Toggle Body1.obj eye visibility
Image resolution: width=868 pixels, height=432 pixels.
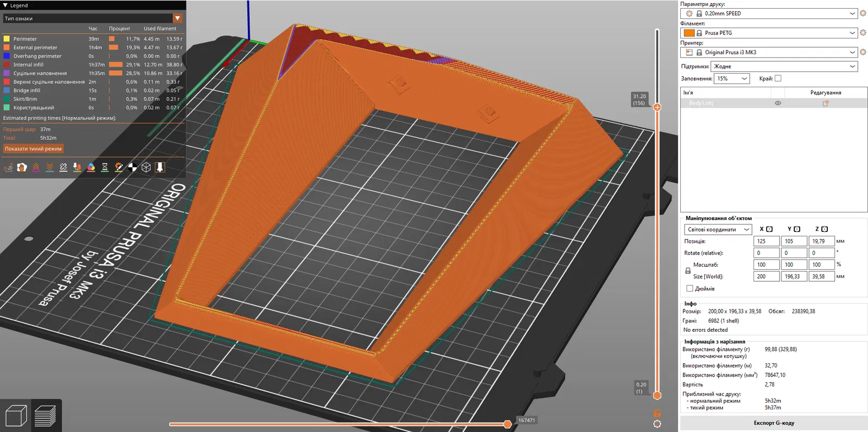pyautogui.click(x=778, y=103)
